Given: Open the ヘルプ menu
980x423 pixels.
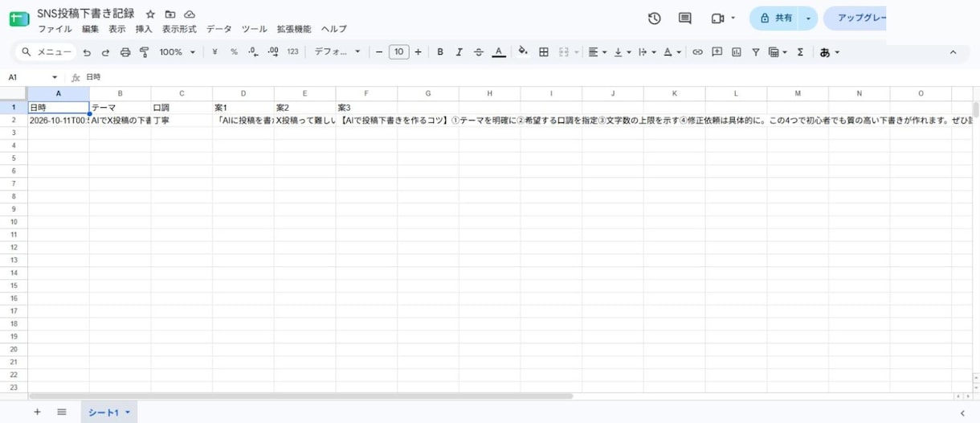Looking at the screenshot, I should point(334,29).
